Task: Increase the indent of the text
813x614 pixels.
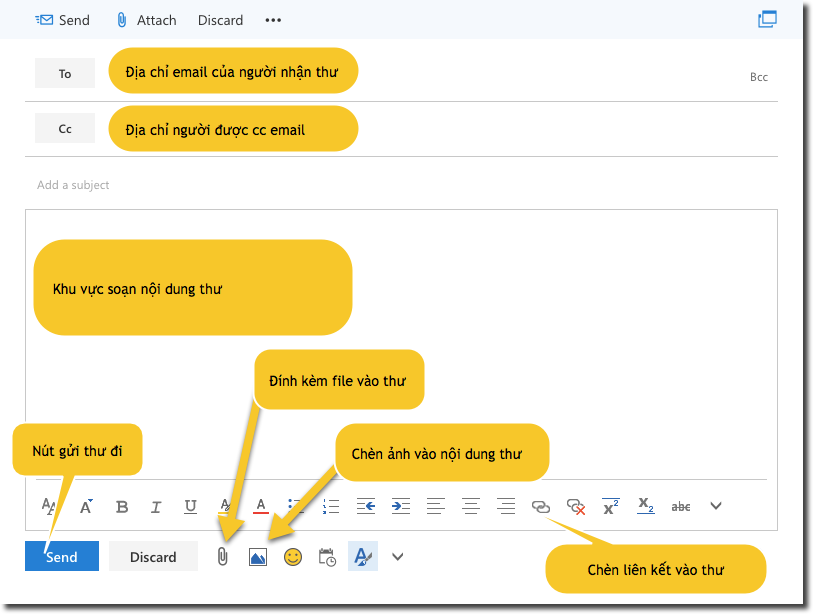Action: point(400,506)
